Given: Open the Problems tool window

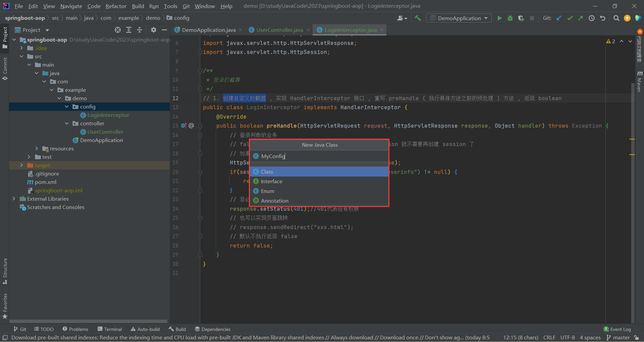Looking at the screenshot, I should pyautogui.click(x=75, y=329).
